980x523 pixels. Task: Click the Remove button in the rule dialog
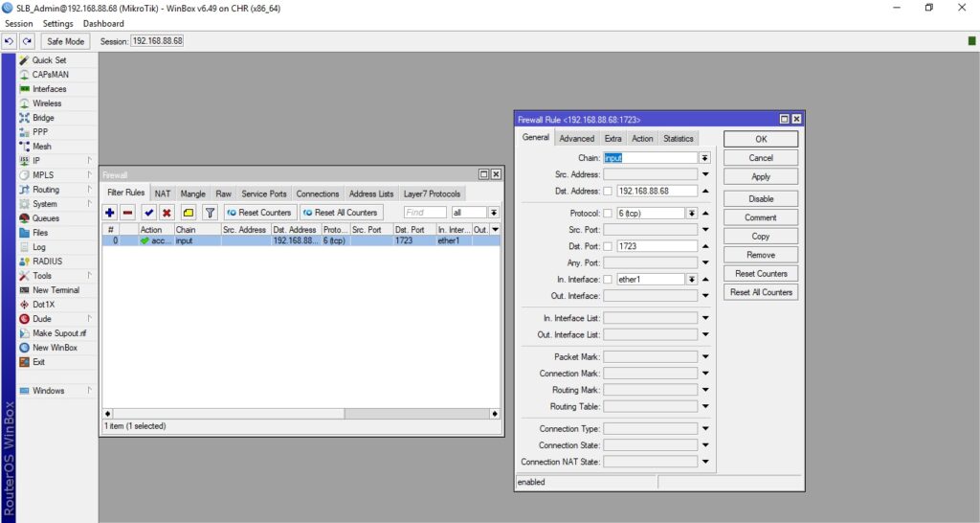coord(761,255)
